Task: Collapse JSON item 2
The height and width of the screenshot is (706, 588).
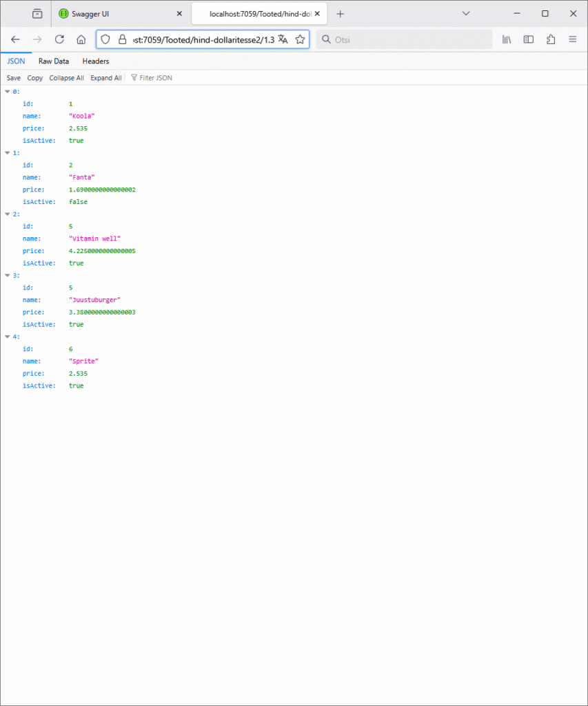Action: [x=8, y=214]
